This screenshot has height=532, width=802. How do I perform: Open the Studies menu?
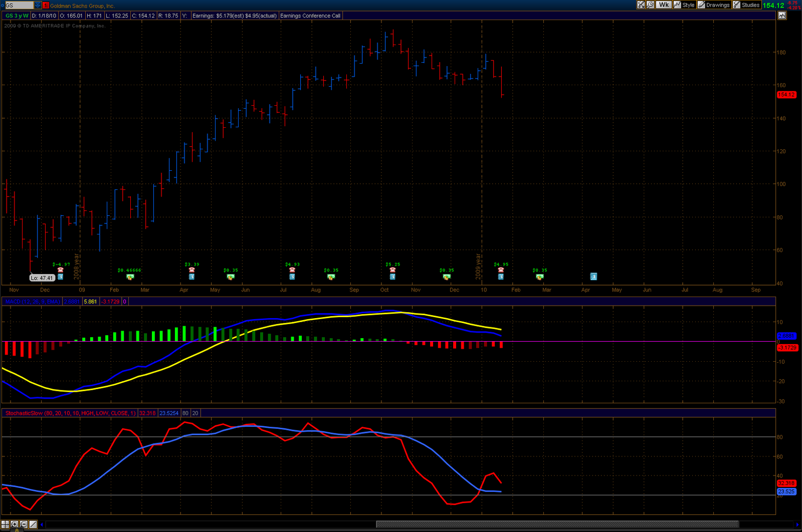pyautogui.click(x=746, y=5)
